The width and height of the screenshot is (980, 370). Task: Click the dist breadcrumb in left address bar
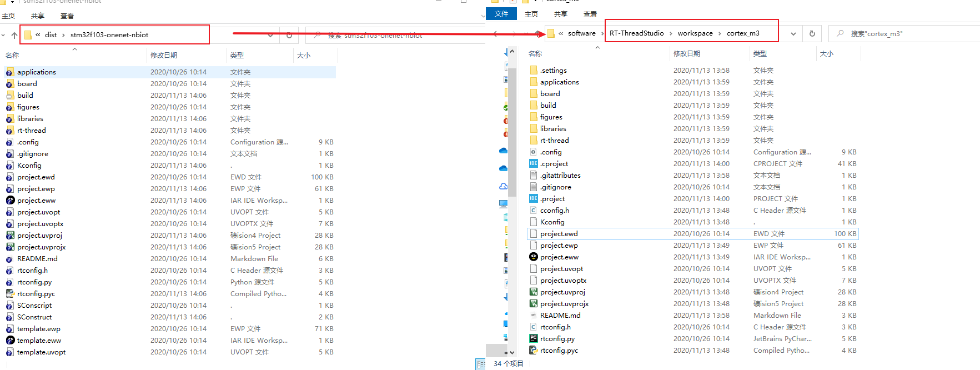pos(51,34)
